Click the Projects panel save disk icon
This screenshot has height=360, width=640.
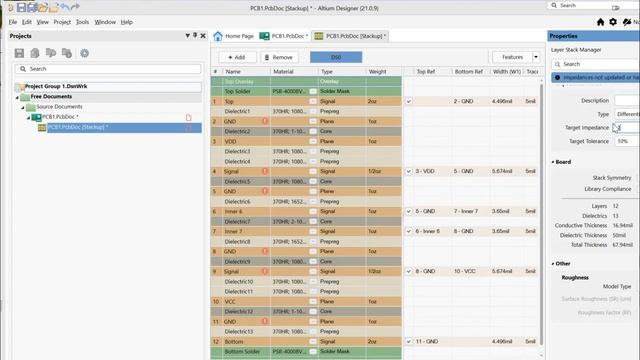pos(19,53)
